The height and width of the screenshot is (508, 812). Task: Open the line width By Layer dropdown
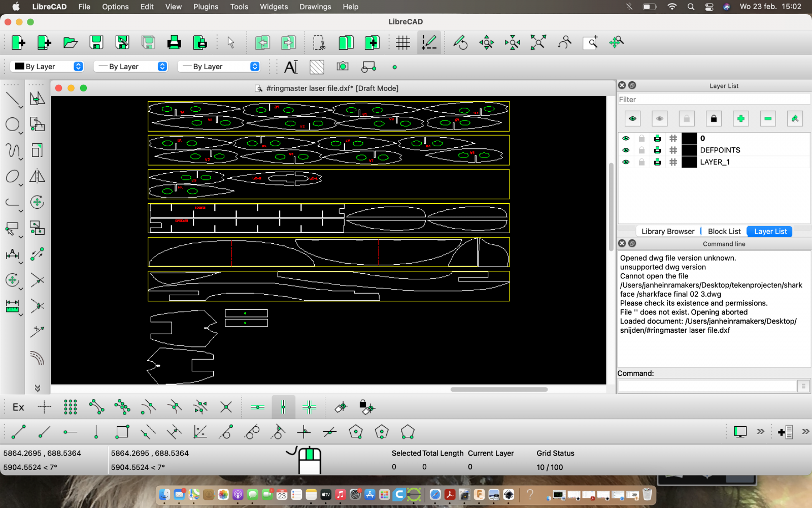coord(130,67)
